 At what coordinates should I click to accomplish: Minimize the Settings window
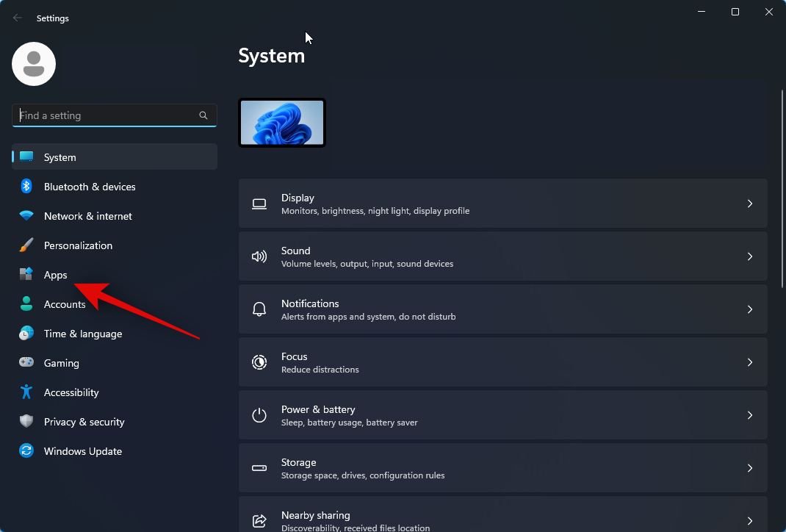click(702, 12)
